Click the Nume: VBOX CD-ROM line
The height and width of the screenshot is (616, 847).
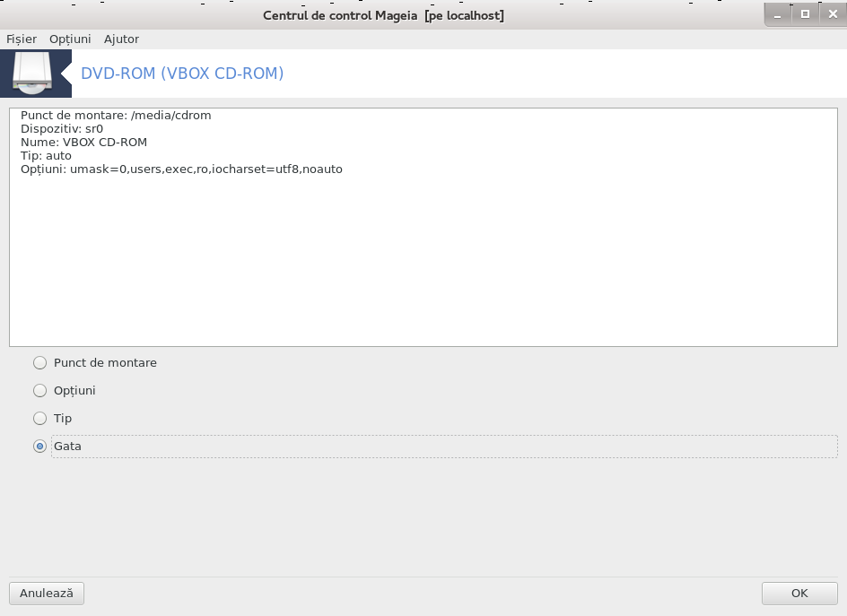click(83, 142)
